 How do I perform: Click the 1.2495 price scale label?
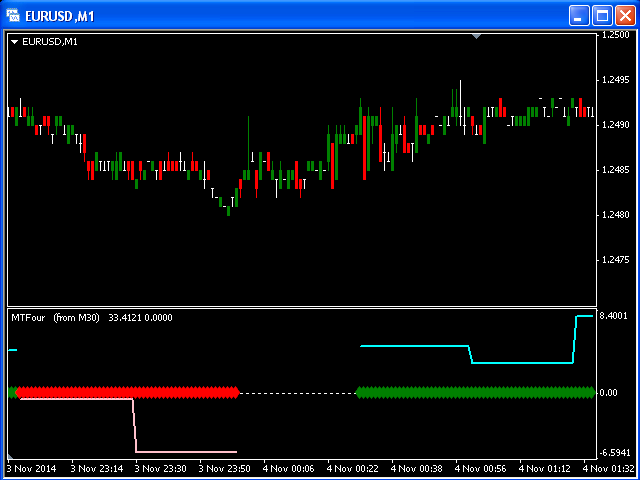pyautogui.click(x=616, y=80)
